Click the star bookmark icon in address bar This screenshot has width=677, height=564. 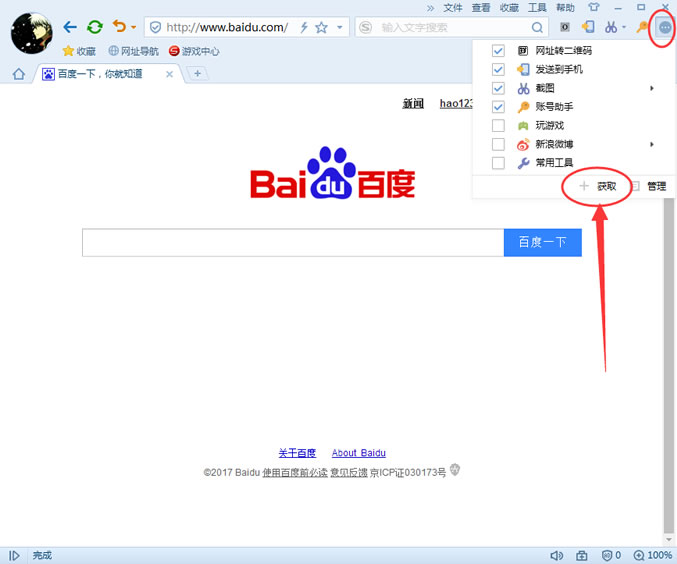click(321, 27)
